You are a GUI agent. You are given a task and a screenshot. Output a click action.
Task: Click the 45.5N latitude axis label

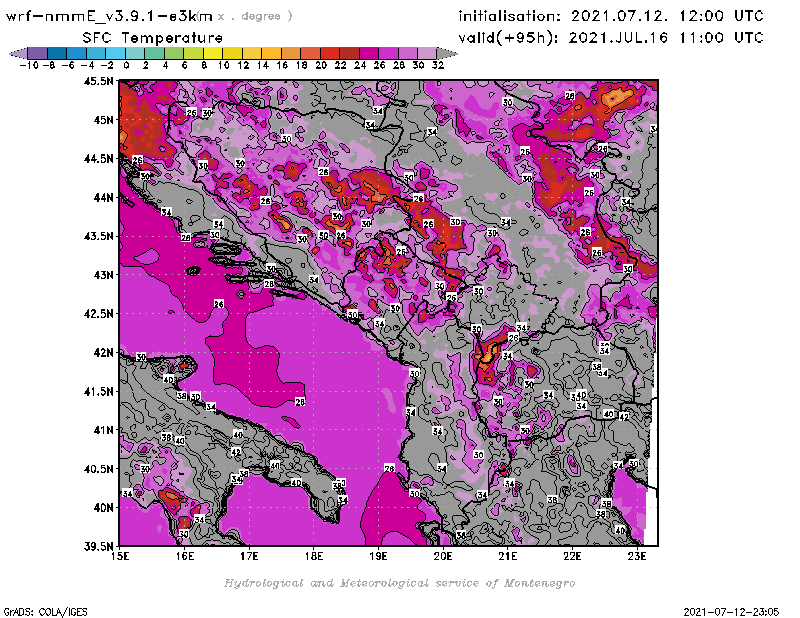[98, 81]
